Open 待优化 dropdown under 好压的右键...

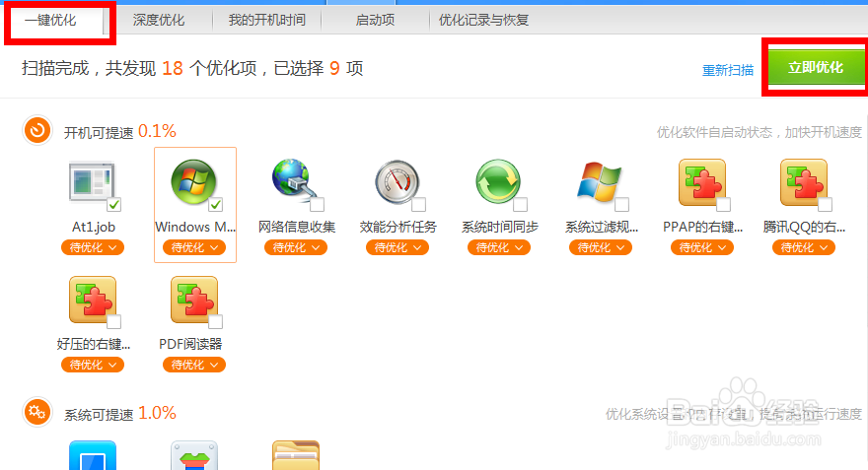[x=93, y=365]
